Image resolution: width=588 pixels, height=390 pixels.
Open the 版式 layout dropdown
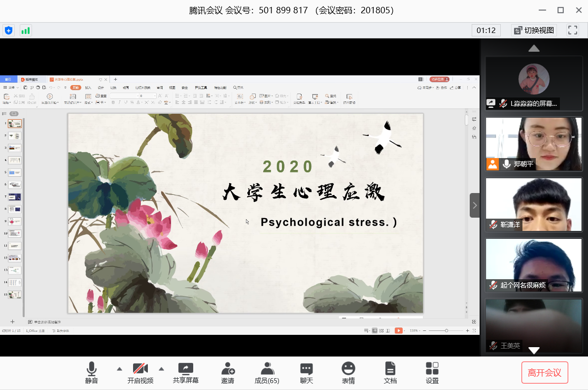click(89, 99)
